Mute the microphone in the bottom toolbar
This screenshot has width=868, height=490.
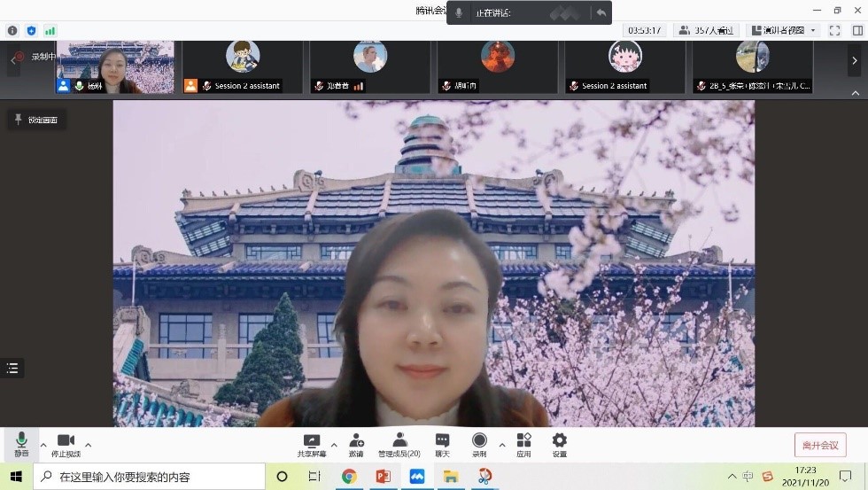[21, 444]
